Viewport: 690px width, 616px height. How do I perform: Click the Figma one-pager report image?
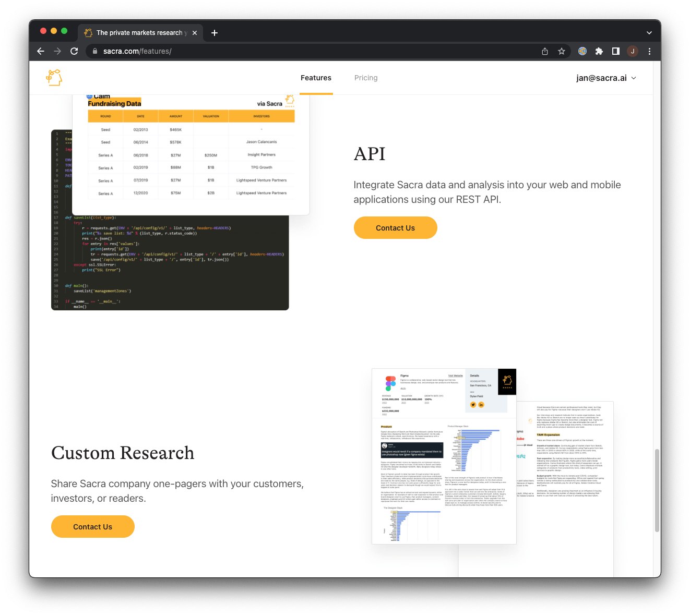[444, 456]
